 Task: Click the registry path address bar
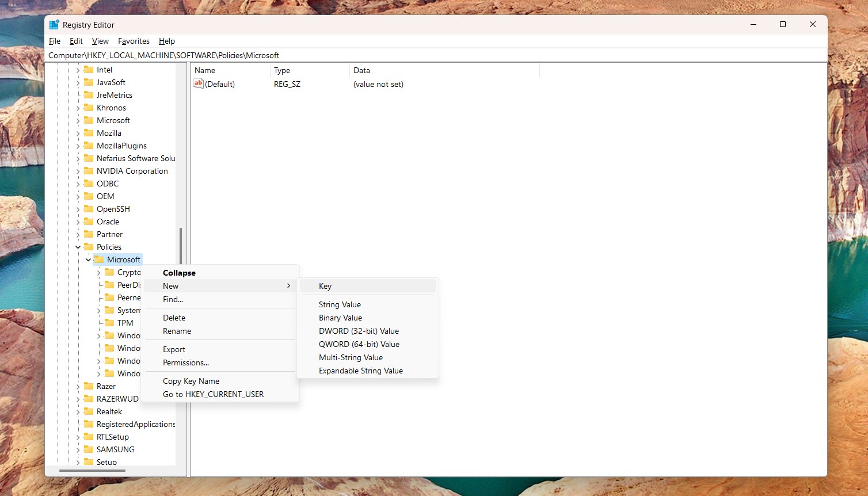click(436, 55)
